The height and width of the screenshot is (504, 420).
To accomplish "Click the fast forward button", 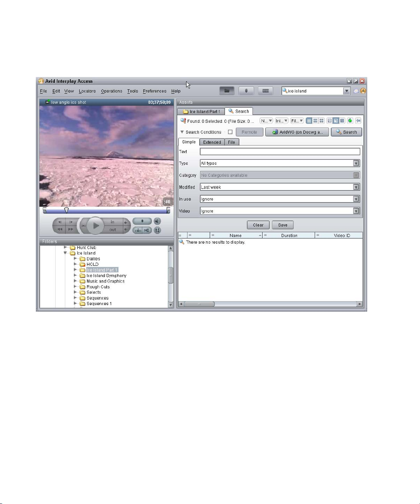I will point(71,229).
